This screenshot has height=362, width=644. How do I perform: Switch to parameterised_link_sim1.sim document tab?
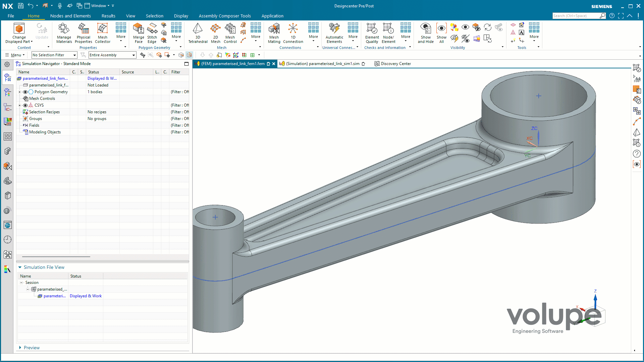coord(322,64)
